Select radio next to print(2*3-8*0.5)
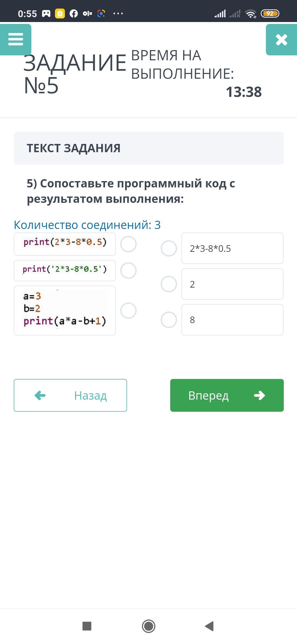The height and width of the screenshot is (644, 297). click(x=128, y=244)
